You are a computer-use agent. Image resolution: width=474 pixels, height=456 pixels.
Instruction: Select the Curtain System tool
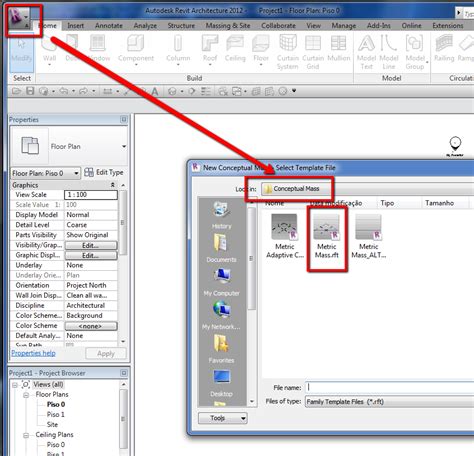[x=287, y=52]
